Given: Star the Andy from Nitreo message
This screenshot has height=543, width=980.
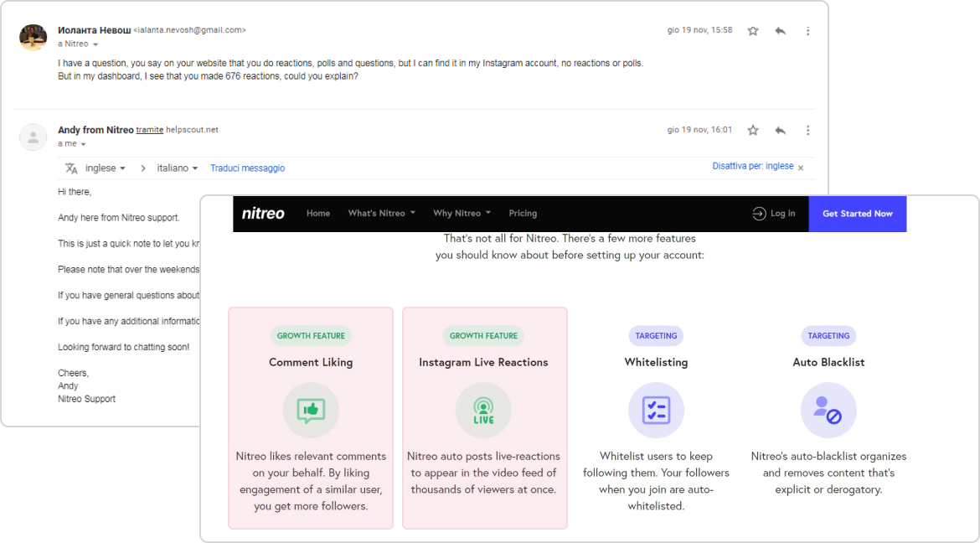Looking at the screenshot, I should [x=752, y=131].
